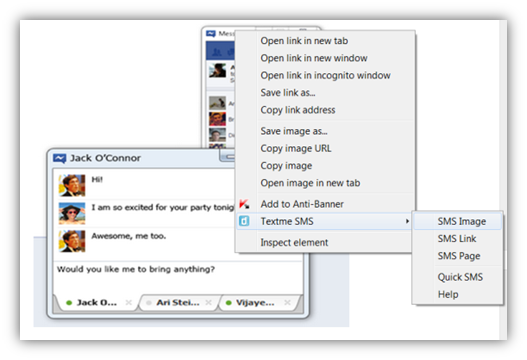Click the gray offline dot on Ari Stei... tab

149,303
